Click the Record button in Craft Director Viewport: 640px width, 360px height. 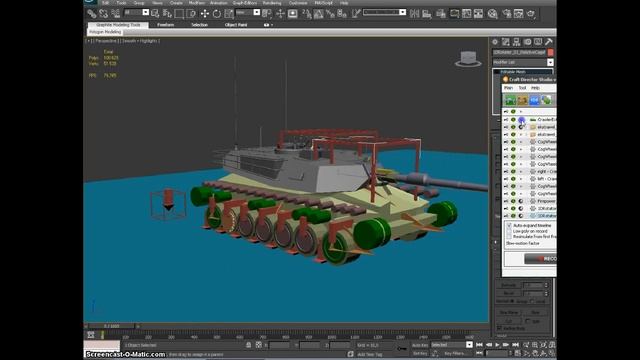pyautogui.click(x=540, y=259)
